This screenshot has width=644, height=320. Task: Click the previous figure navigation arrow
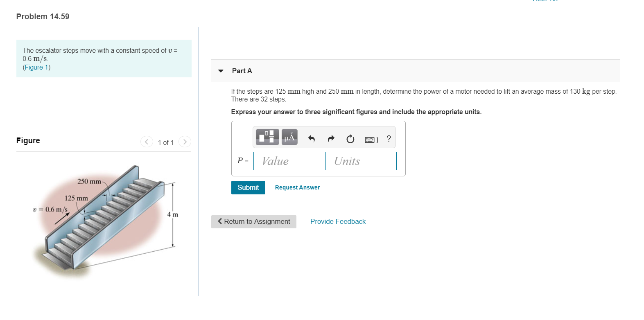point(147,142)
